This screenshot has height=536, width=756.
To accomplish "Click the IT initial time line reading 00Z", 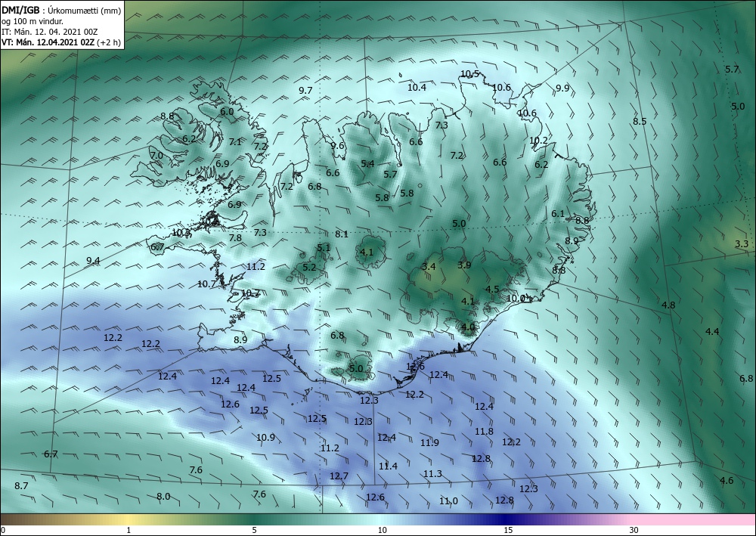I will point(50,31).
